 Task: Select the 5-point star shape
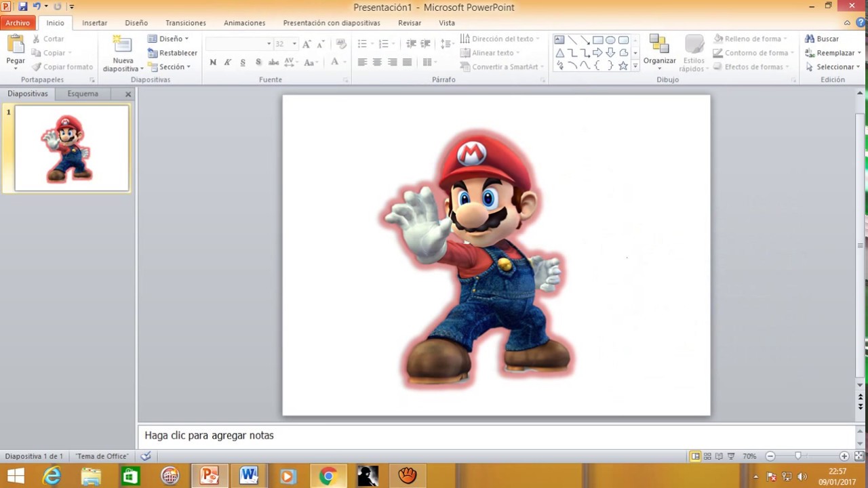point(623,66)
